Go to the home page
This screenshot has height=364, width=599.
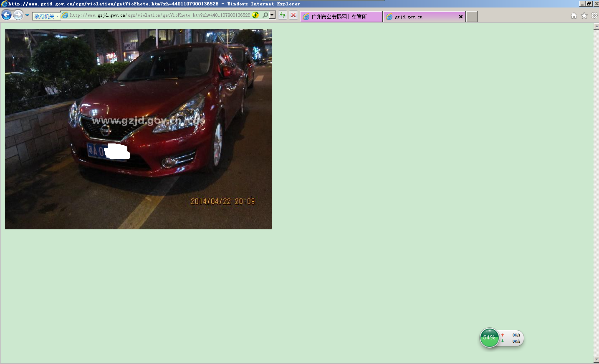(574, 16)
